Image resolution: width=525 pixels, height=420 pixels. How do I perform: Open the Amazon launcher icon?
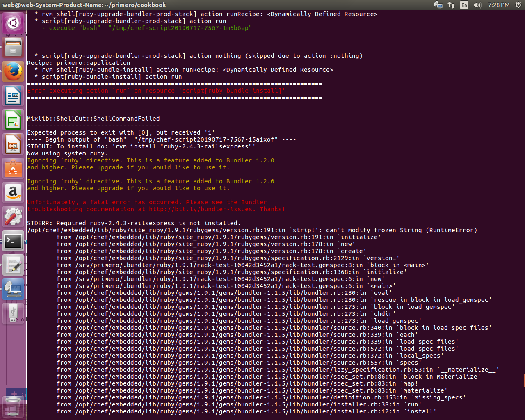pos(13,193)
